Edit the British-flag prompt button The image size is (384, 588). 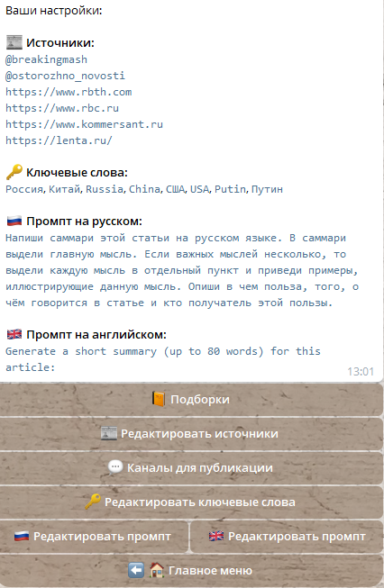[287, 537]
